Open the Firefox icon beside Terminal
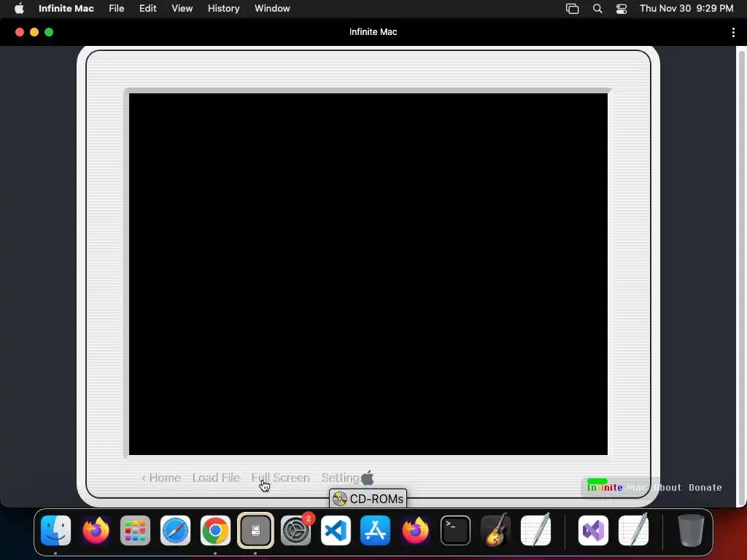 tap(415, 530)
